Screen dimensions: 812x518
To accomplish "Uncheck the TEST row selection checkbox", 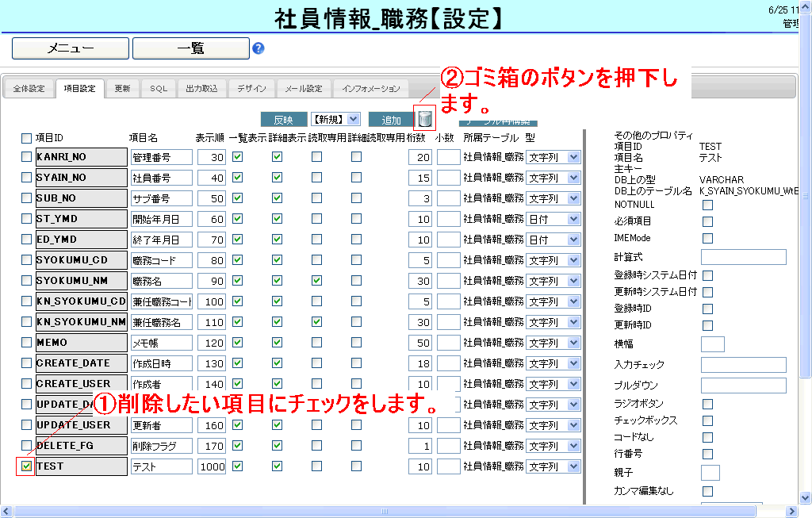I will point(26,466).
